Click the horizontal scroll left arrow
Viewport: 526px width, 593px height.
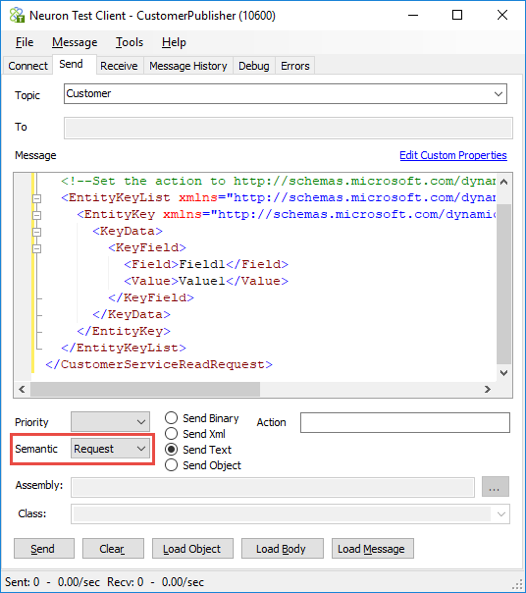(22, 389)
